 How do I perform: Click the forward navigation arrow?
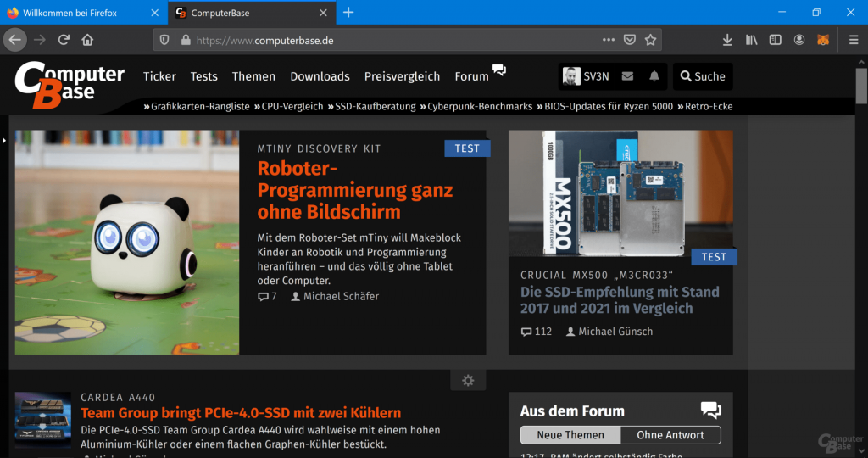click(39, 40)
